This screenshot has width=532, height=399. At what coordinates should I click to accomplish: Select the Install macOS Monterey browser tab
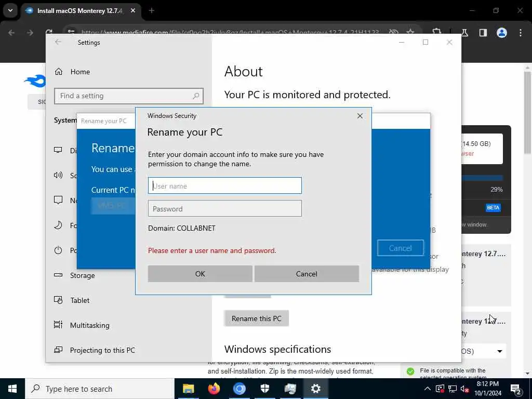coord(79,11)
